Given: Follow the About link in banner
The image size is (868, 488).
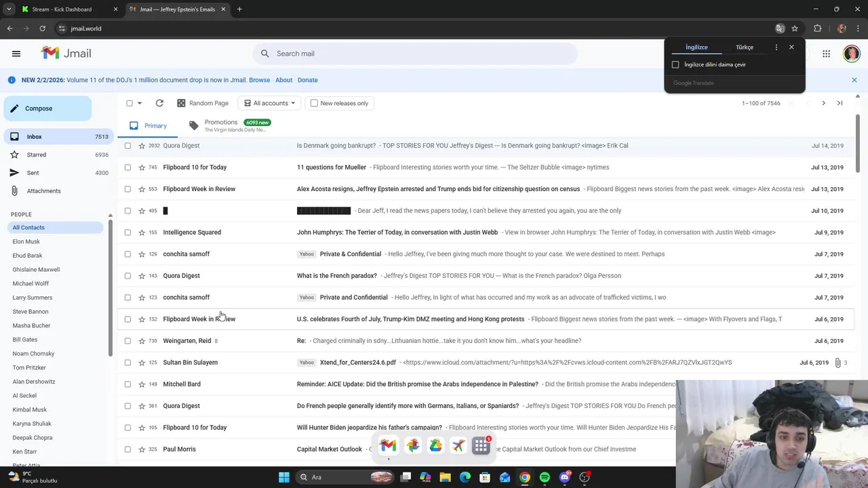Looking at the screenshot, I should (283, 80).
